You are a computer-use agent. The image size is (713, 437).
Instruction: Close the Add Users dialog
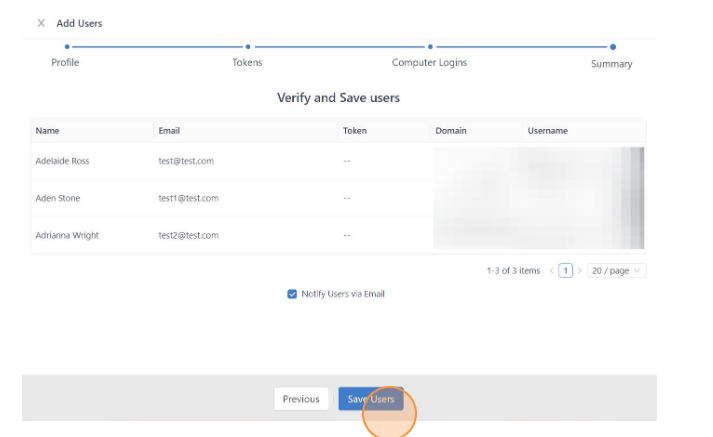coord(41,23)
